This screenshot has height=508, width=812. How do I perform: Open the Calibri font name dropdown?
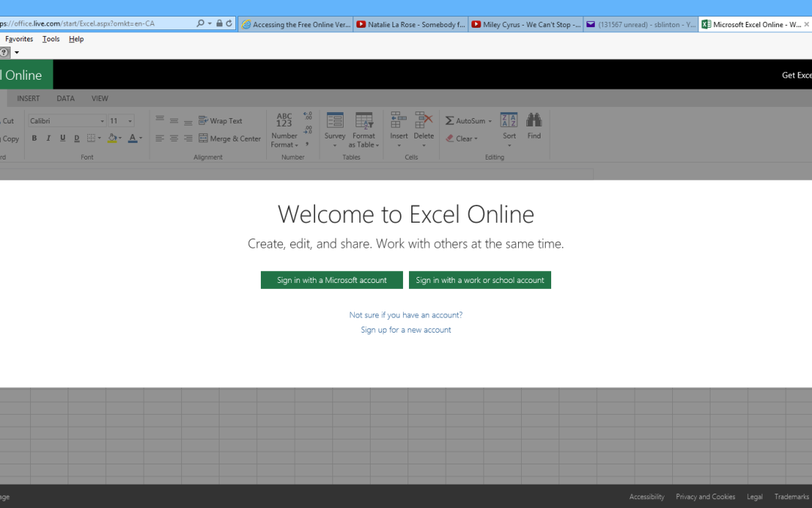[102, 121]
